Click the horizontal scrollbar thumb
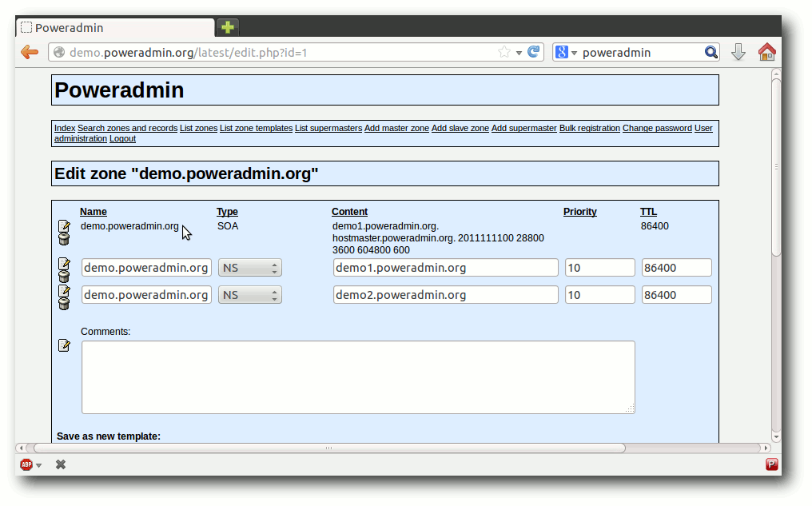Screen dimensions: 812x506 click(x=328, y=448)
